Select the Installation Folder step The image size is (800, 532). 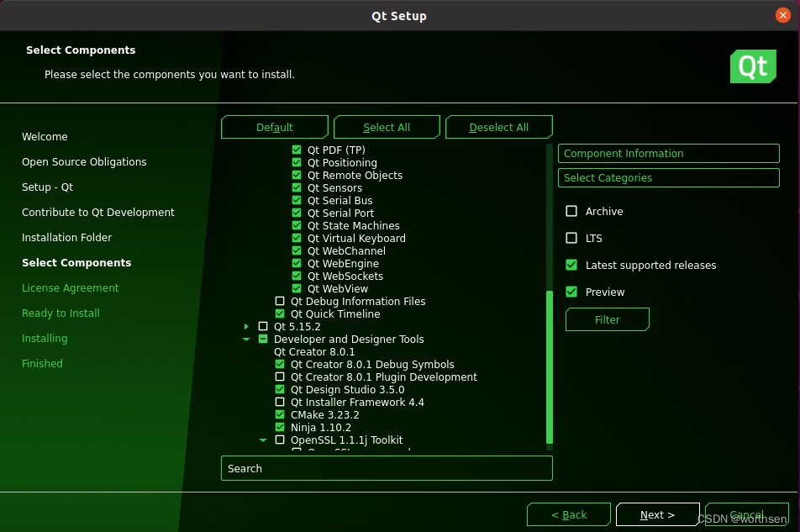(67, 237)
